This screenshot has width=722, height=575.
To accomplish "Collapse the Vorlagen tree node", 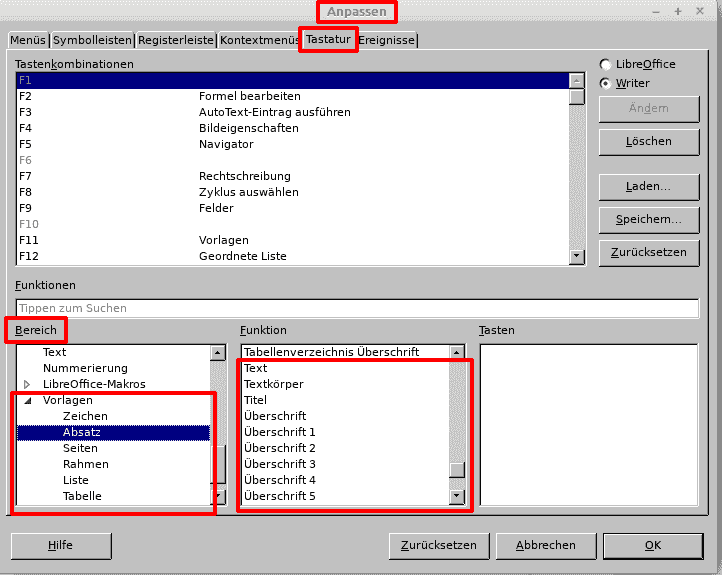I will [x=27, y=400].
